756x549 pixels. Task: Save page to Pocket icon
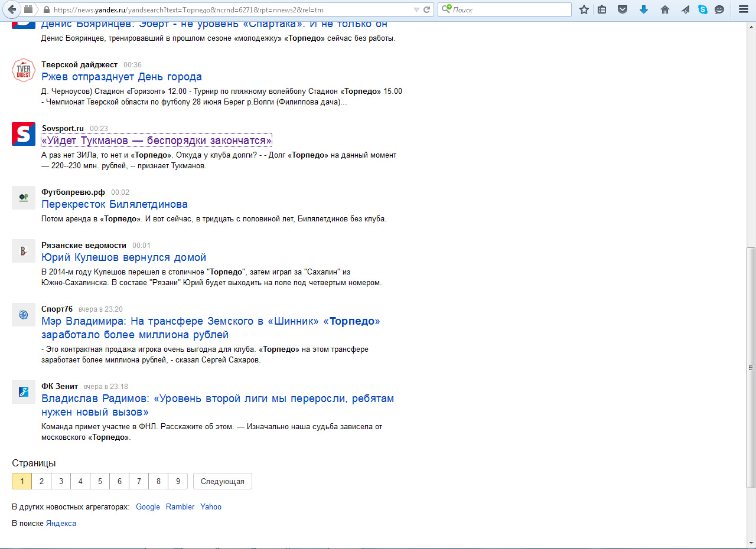(x=623, y=9)
